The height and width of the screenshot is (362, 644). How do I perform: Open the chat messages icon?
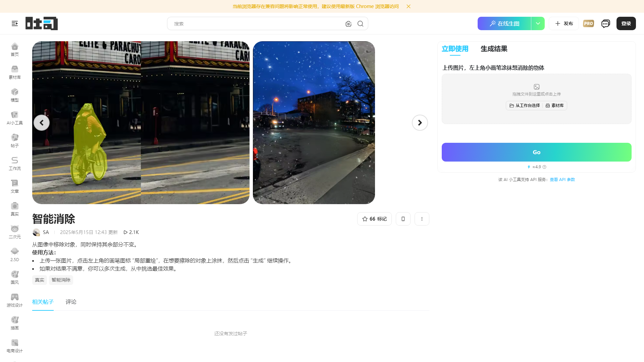pyautogui.click(x=605, y=23)
